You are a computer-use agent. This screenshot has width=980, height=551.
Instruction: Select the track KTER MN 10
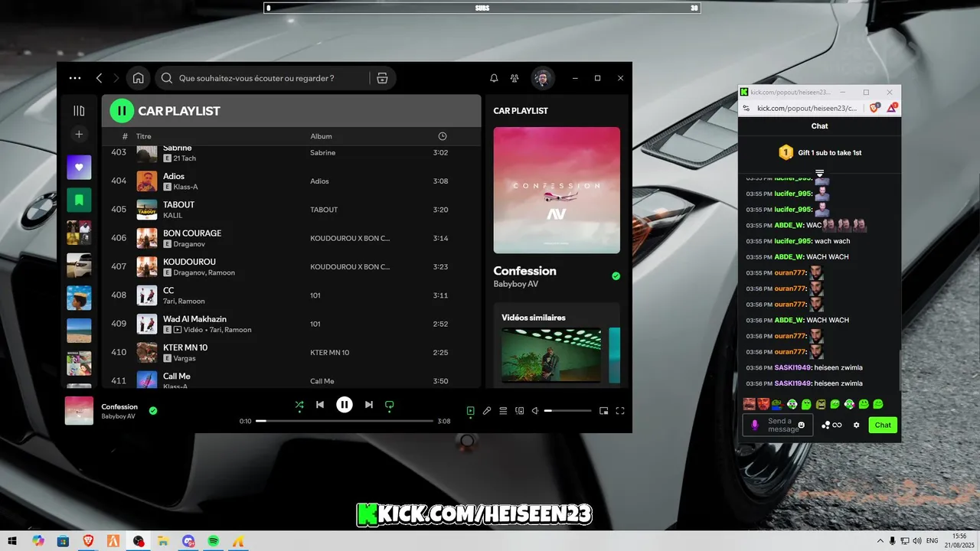(291, 353)
